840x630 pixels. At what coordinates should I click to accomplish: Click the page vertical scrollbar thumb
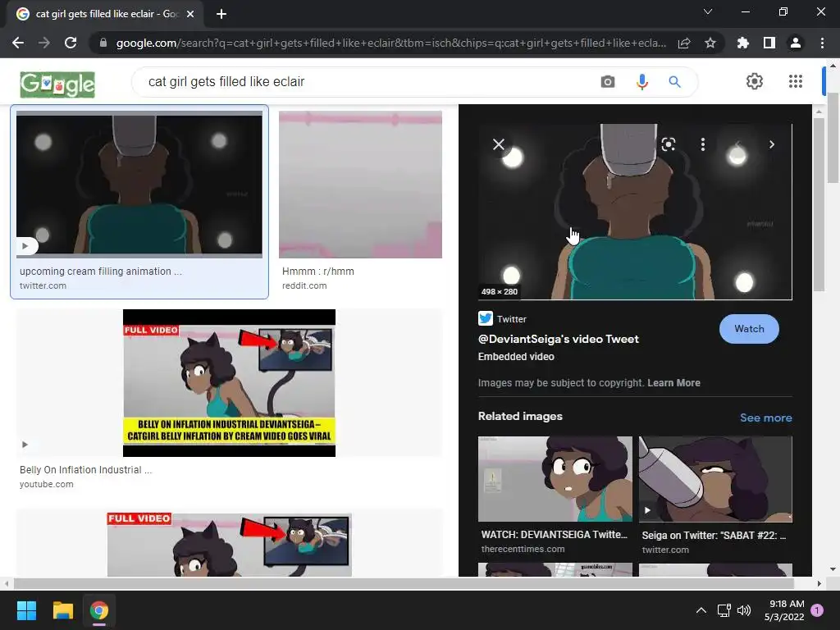pyautogui.click(x=833, y=138)
